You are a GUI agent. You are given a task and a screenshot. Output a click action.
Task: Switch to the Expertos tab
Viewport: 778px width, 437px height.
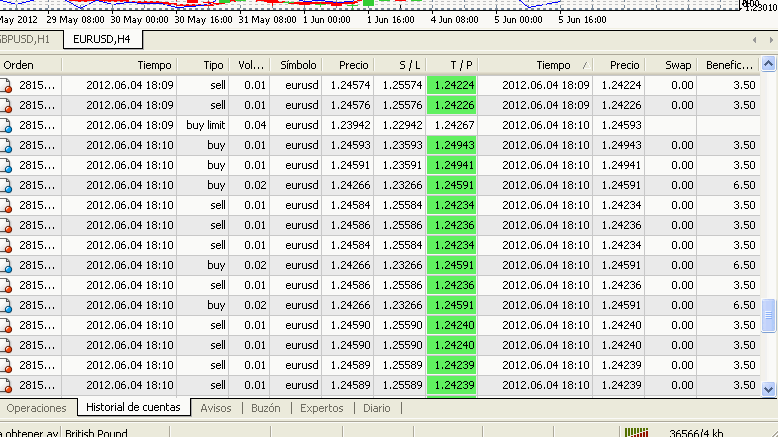pos(321,408)
